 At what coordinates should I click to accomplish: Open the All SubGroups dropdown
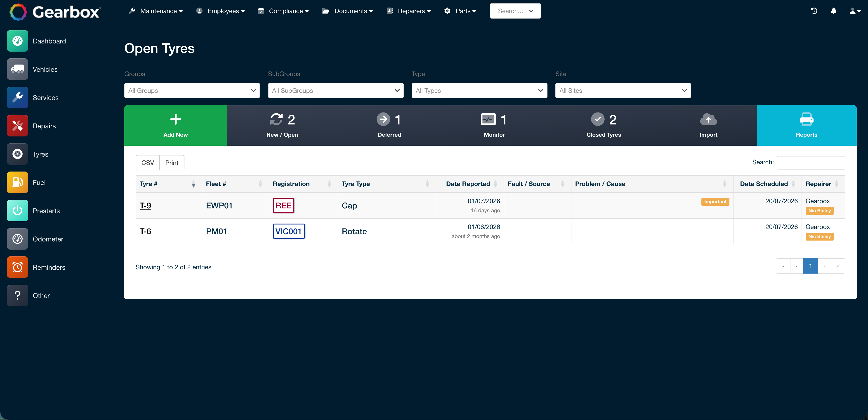coord(336,91)
